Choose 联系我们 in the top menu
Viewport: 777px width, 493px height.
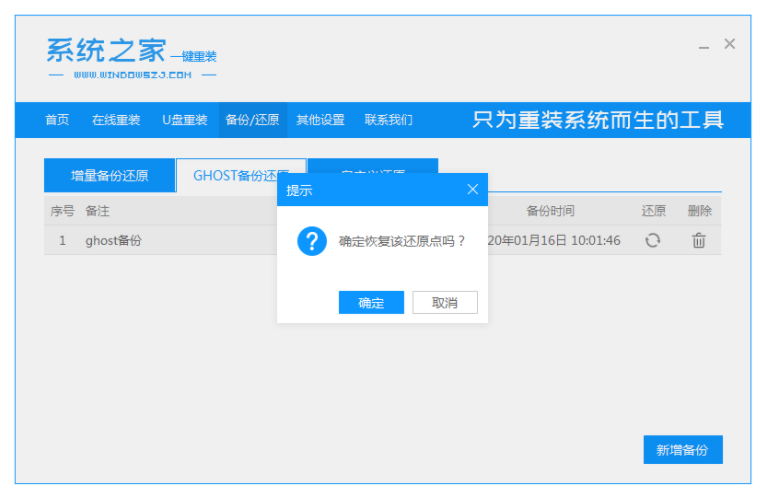(x=388, y=120)
